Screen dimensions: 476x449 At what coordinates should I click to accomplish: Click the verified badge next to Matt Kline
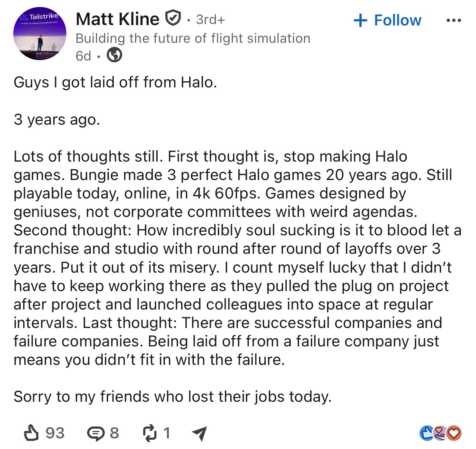click(x=173, y=18)
